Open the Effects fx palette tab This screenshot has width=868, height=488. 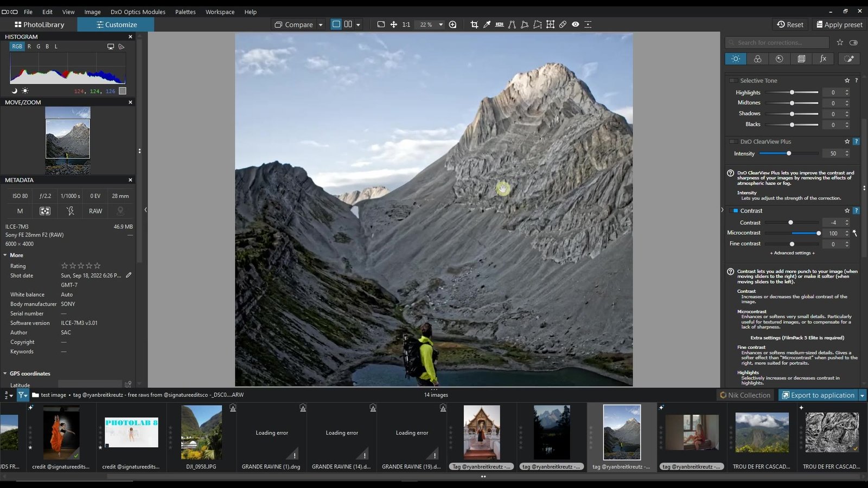point(823,59)
